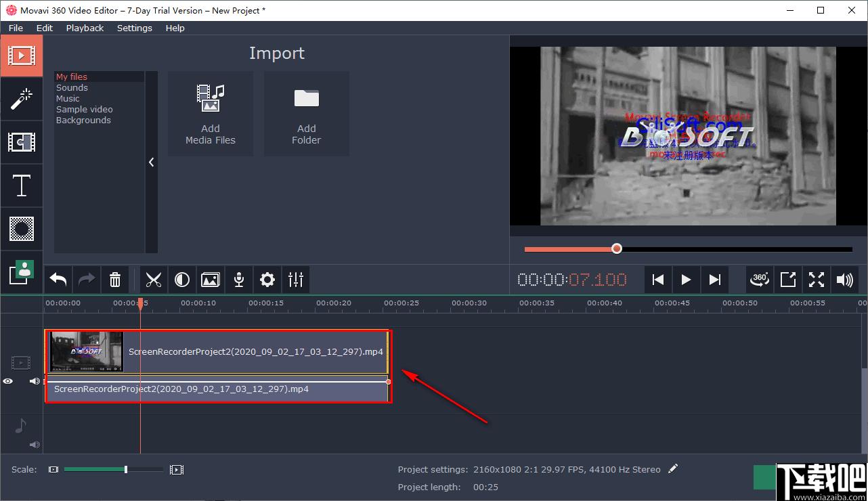Open the Stickers tab icon
The height and width of the screenshot is (501, 868).
pos(21,229)
